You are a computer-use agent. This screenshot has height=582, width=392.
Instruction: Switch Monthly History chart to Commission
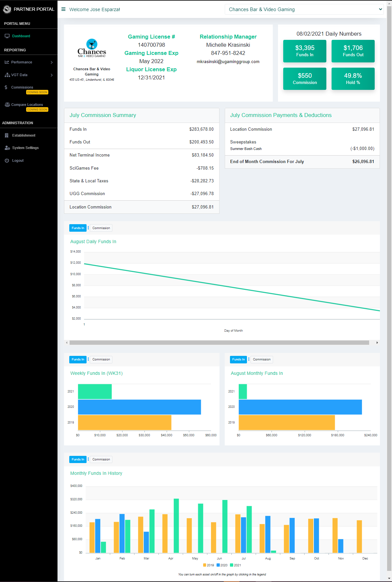(101, 459)
